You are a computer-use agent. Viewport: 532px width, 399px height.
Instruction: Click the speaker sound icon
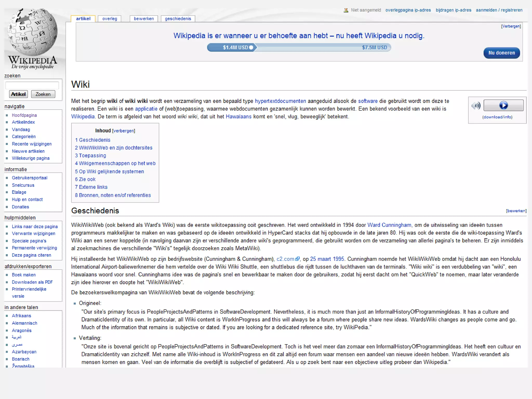pos(476,105)
